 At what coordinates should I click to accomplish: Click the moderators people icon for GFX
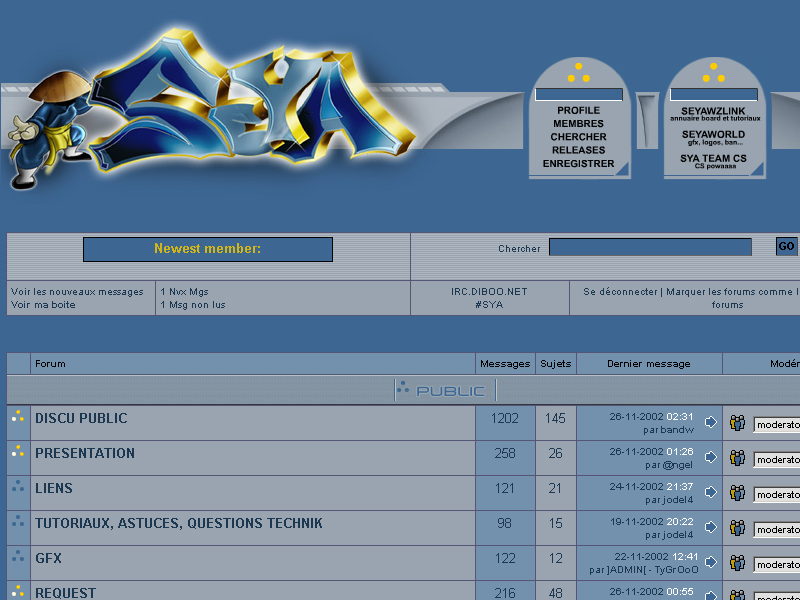click(x=738, y=563)
